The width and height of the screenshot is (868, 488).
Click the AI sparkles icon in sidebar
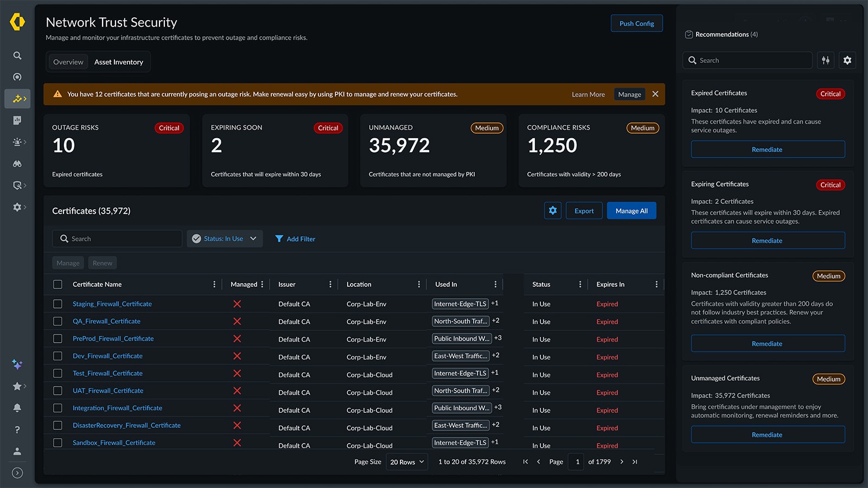tap(17, 364)
